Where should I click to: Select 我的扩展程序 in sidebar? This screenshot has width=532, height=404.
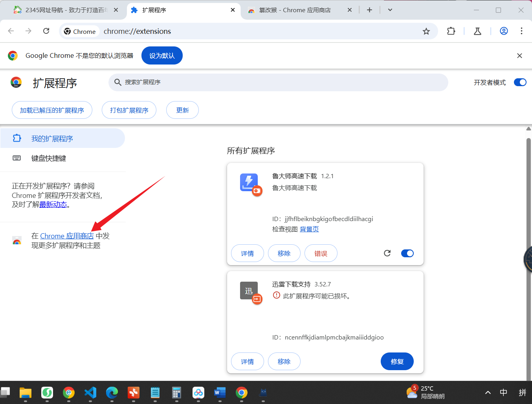(62, 138)
